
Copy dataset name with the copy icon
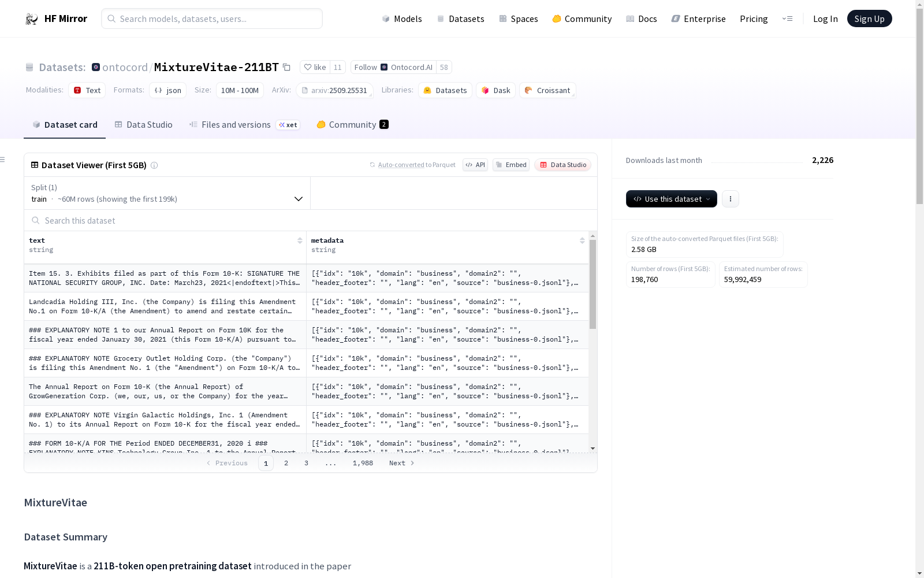point(286,67)
